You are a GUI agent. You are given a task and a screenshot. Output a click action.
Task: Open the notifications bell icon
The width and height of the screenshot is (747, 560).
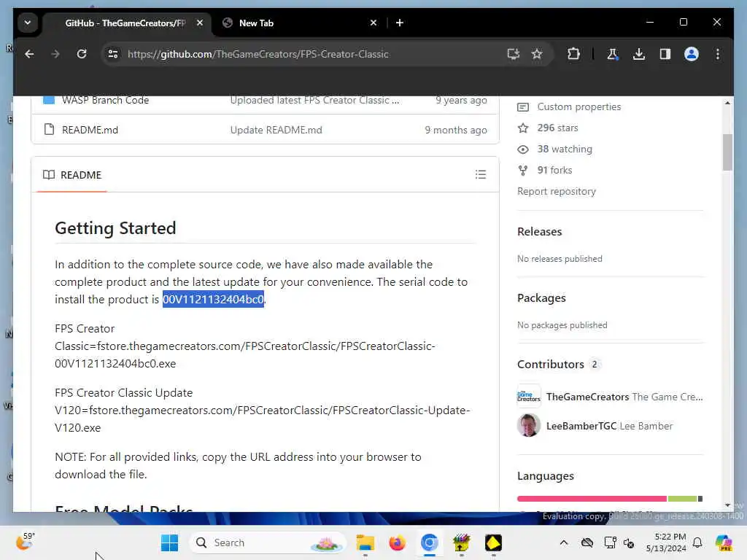(697, 542)
